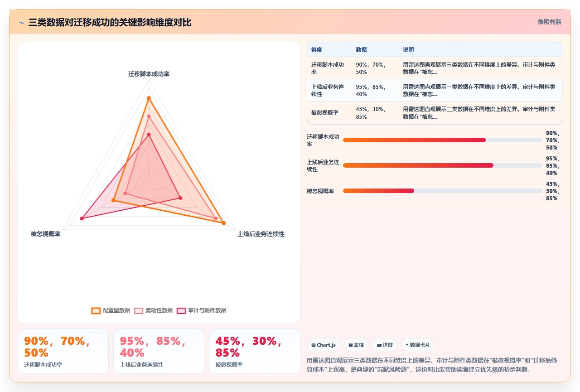Click the 迁移脚本成功率 label beside its progress bar

323,140
